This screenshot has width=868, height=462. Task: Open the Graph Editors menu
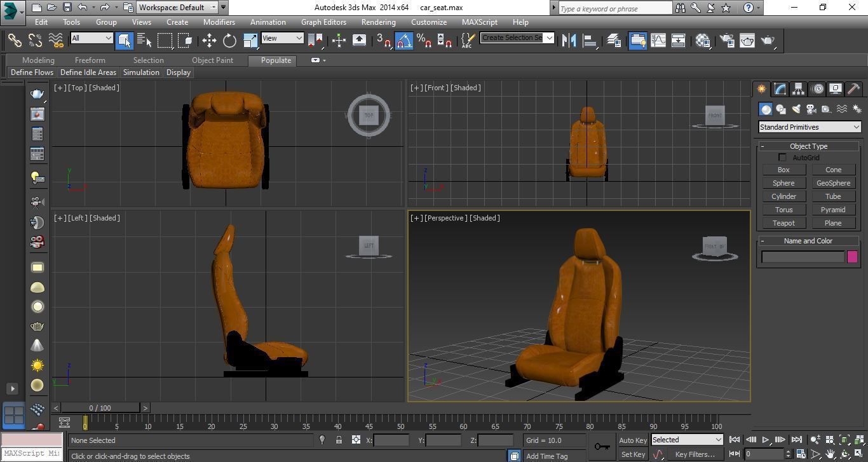pos(323,22)
